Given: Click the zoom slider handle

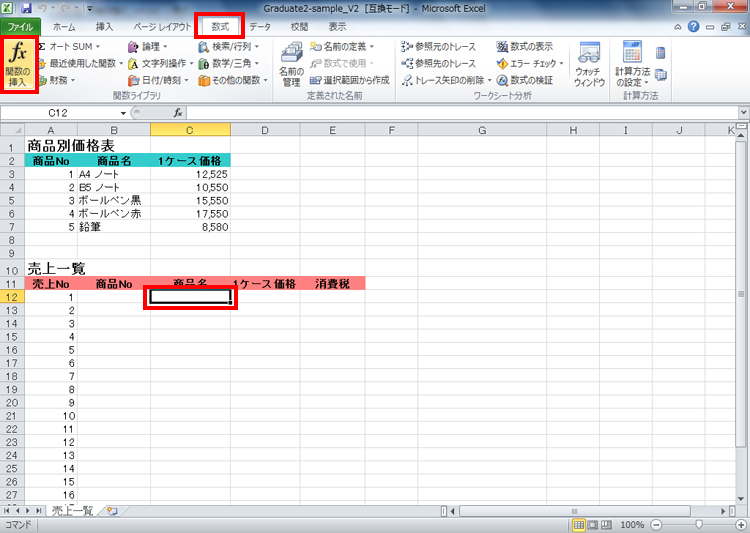Looking at the screenshot, I should pyautogui.click(x=699, y=525).
